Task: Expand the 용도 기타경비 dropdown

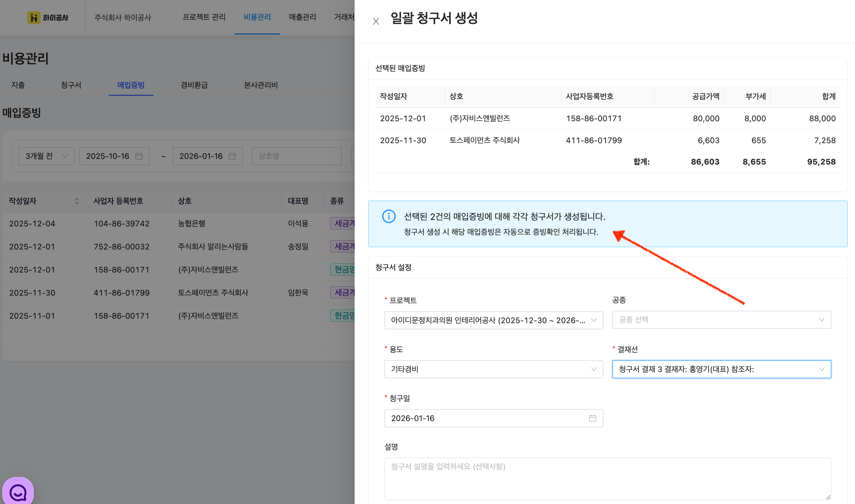Action: [x=493, y=369]
